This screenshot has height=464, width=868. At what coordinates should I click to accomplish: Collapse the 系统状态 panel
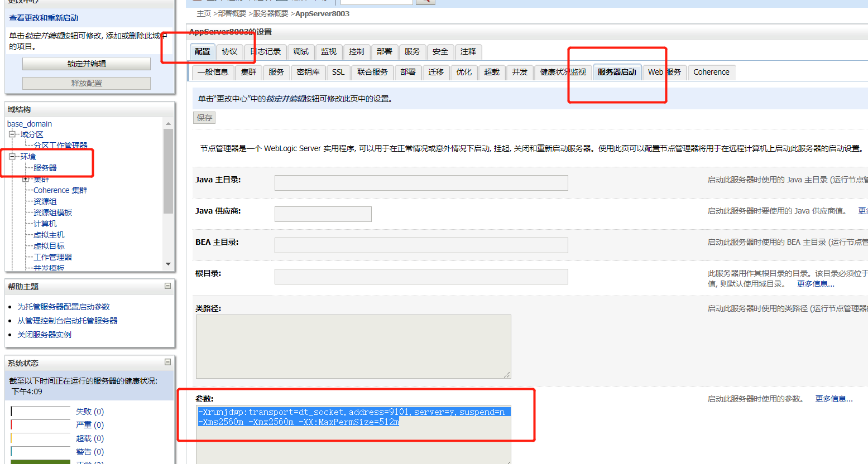(167, 362)
